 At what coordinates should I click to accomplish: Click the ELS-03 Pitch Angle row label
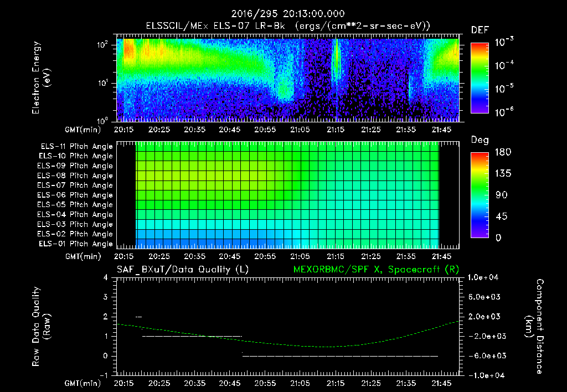click(x=75, y=224)
